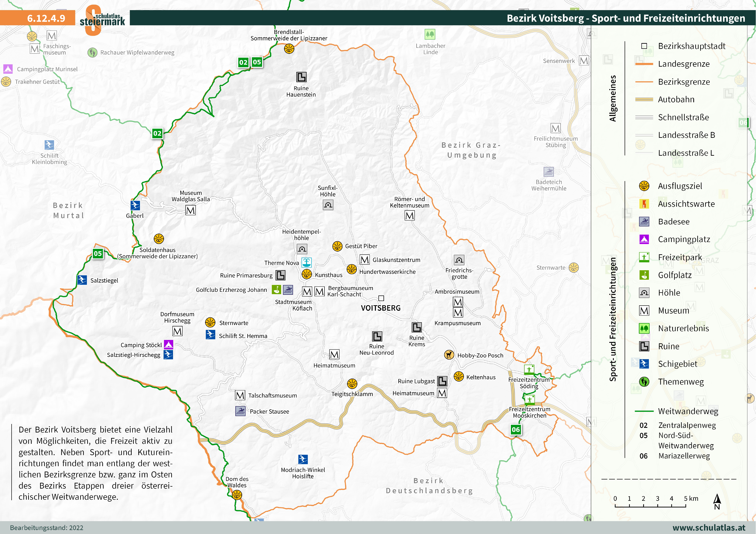
Task: Click Camping Stöckl campsite icon
Action: pos(168,345)
